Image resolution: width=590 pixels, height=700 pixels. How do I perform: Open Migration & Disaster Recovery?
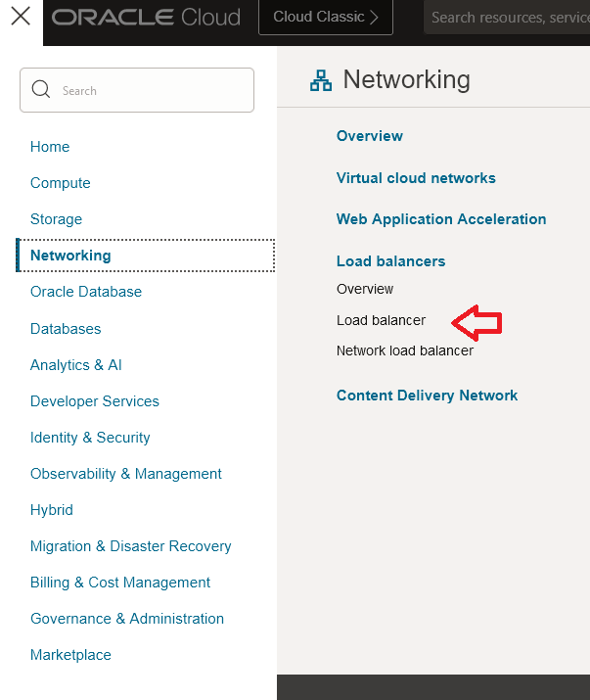pyautogui.click(x=131, y=546)
